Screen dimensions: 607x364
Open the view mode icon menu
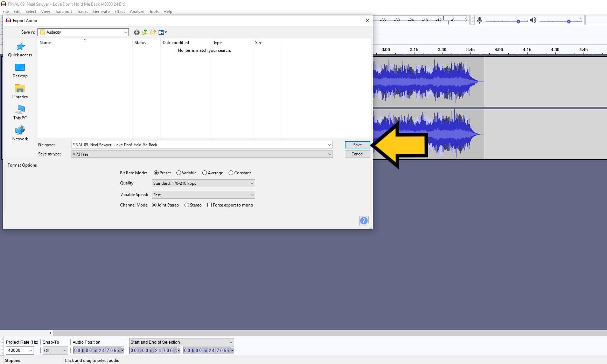point(162,32)
